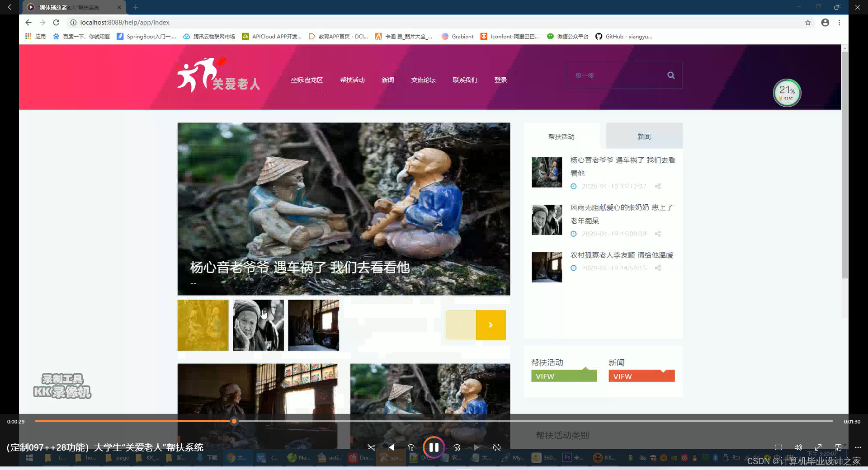Select the yellow-highlighted carousel thumbnail
The image size is (868, 470).
tap(203, 325)
